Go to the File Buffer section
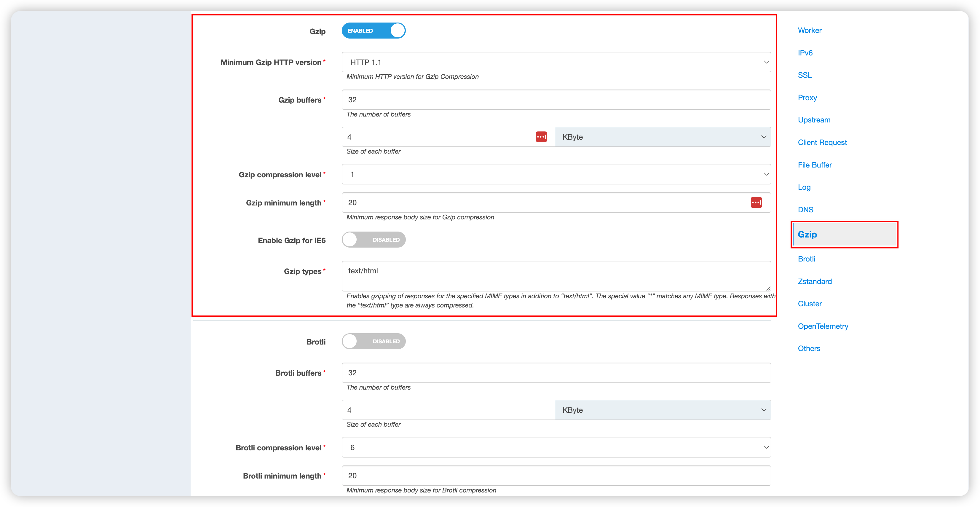This screenshot has width=980, height=507. [815, 165]
